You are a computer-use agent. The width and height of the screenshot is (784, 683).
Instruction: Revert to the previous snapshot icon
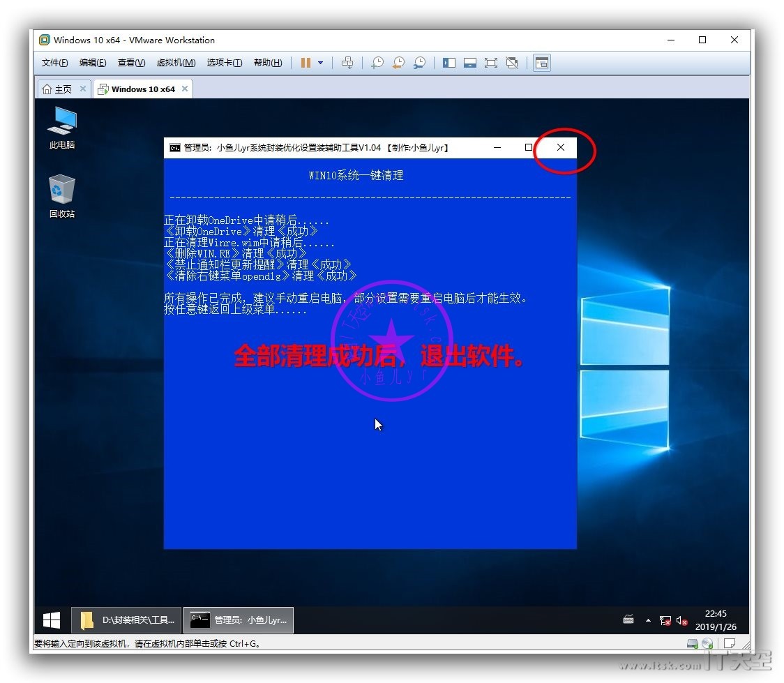coord(398,63)
